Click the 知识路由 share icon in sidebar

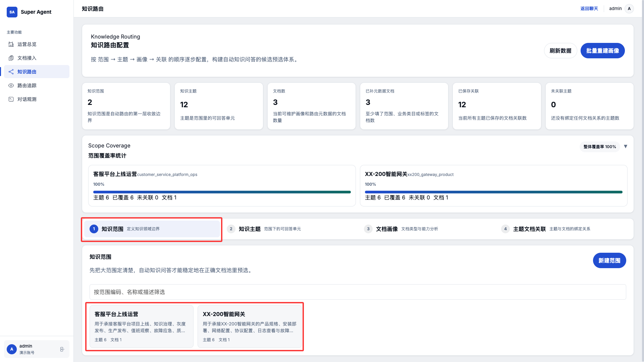coord(11,72)
